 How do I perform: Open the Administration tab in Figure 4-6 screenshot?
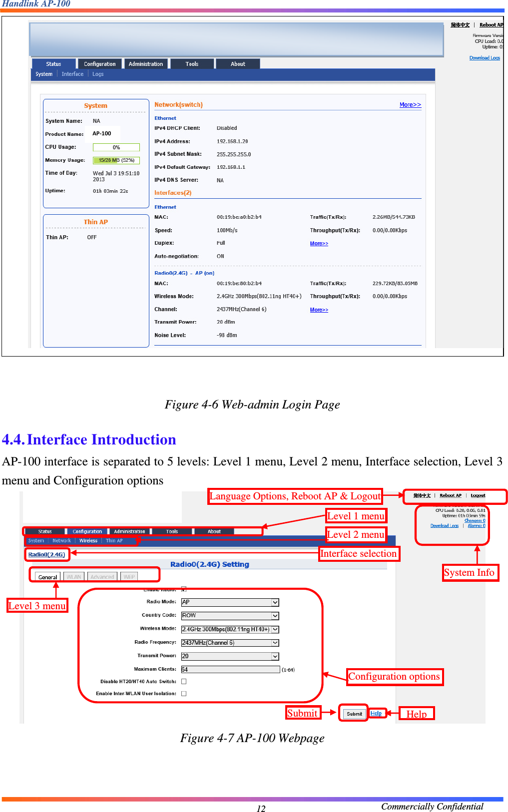(146, 64)
